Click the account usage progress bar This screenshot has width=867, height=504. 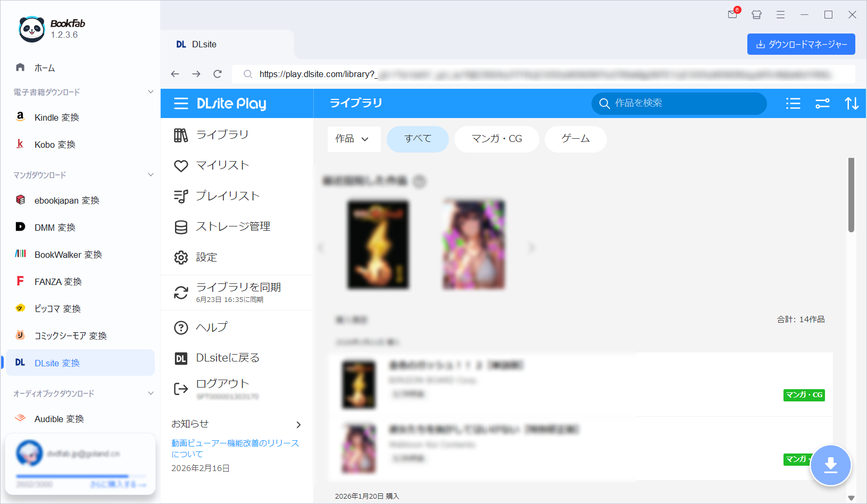(81, 476)
